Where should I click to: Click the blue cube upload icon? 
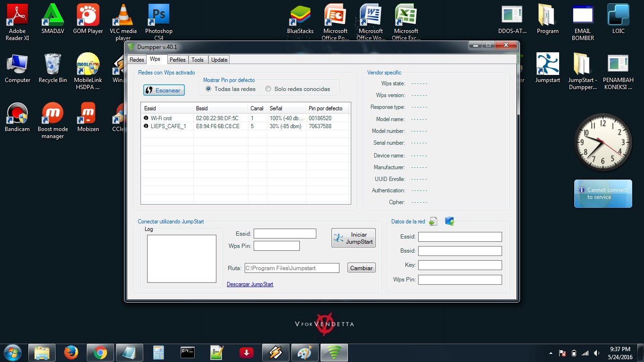pos(449,221)
